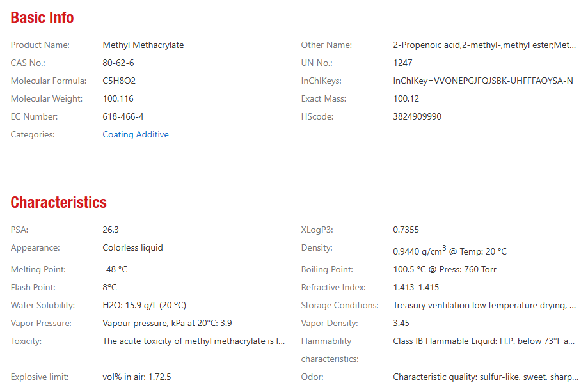Click the Refractive Index label
Image resolution: width=588 pixels, height=392 pixels.
(333, 287)
